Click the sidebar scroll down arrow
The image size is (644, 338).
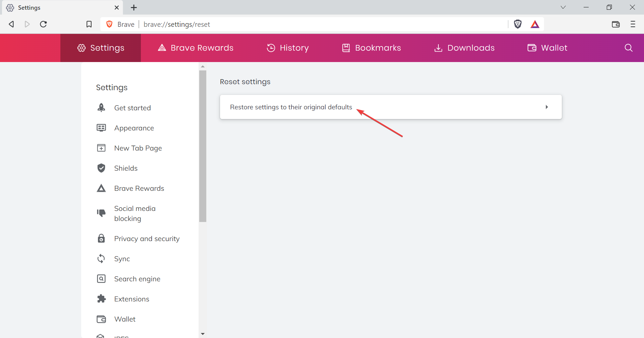tap(203, 334)
